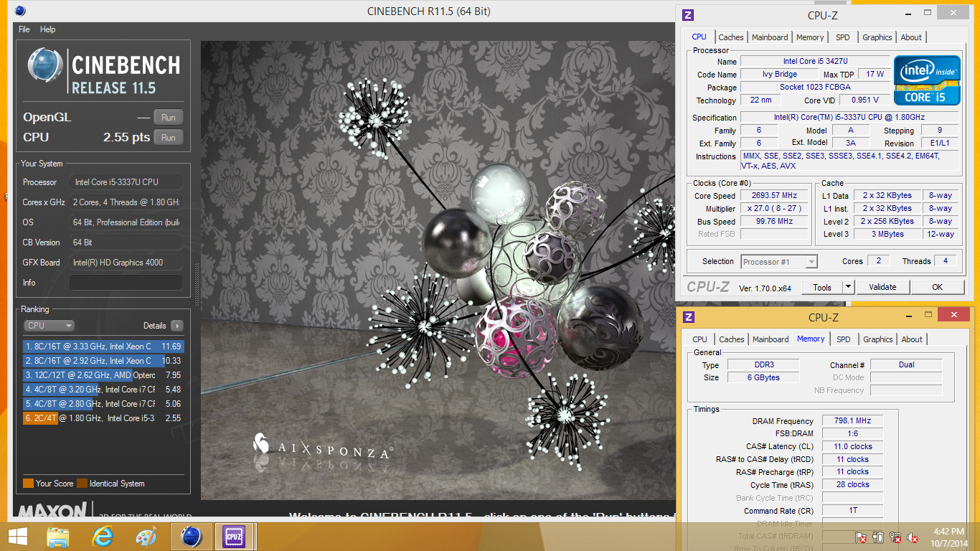This screenshot has width=980, height=551.
Task: Click the Validate button in CPU-Z
Action: pos(882,287)
